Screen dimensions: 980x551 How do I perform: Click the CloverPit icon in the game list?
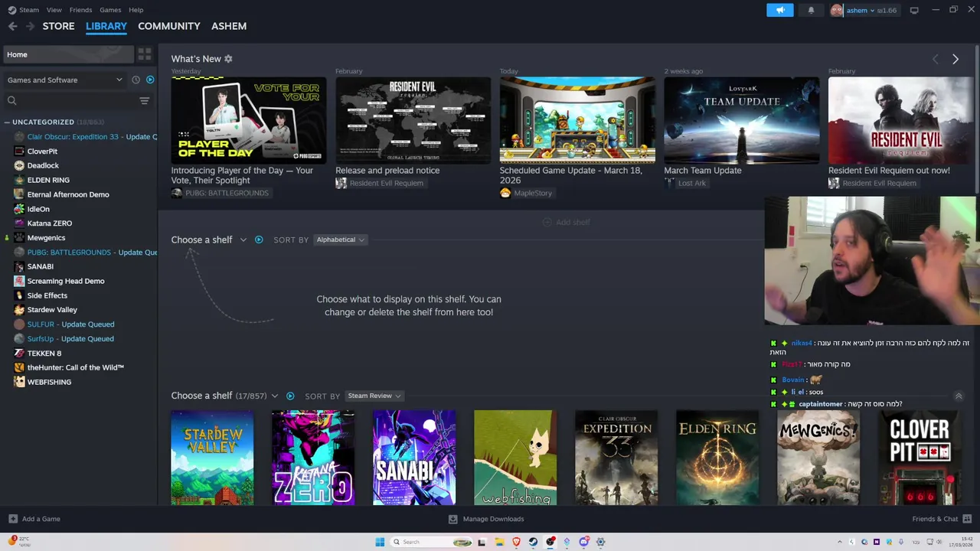pos(19,152)
